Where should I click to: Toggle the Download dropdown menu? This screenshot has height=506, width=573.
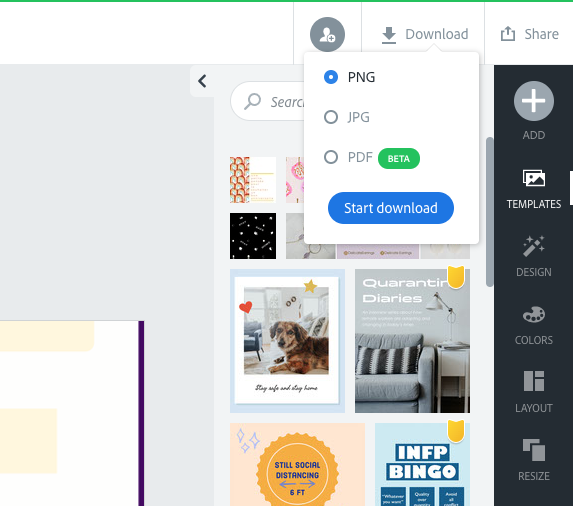coord(425,34)
